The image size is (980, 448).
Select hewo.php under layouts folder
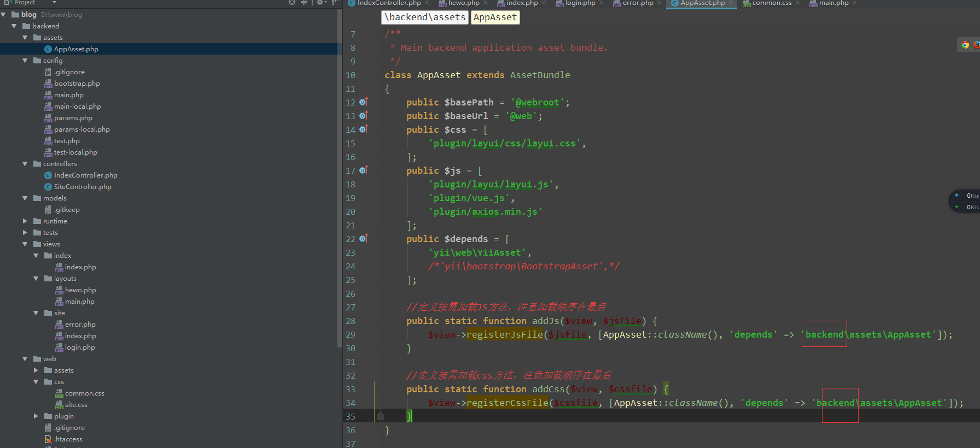click(x=80, y=290)
